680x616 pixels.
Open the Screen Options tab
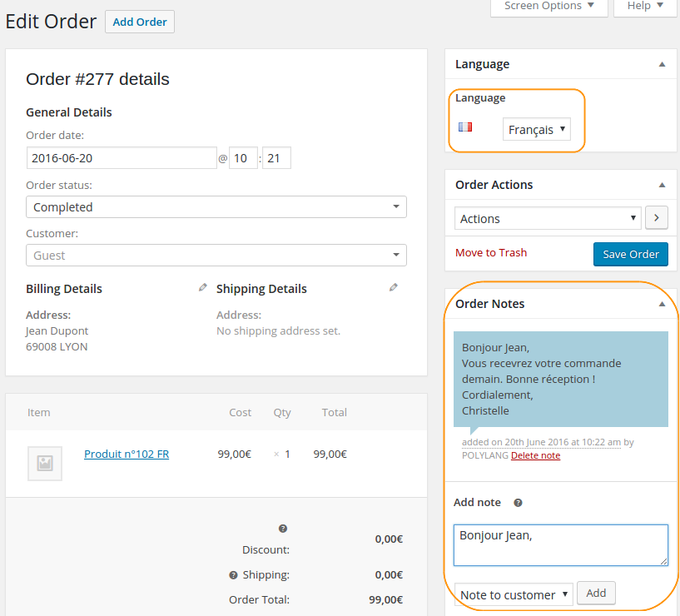click(x=549, y=6)
